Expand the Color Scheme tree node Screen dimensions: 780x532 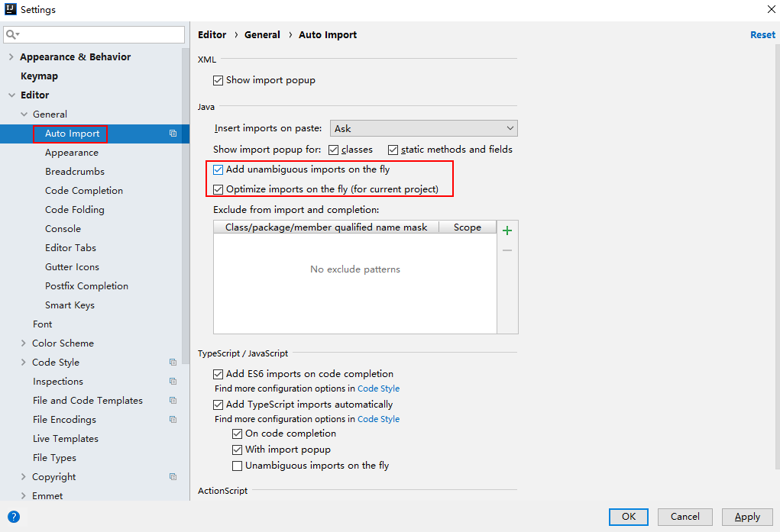(x=24, y=343)
